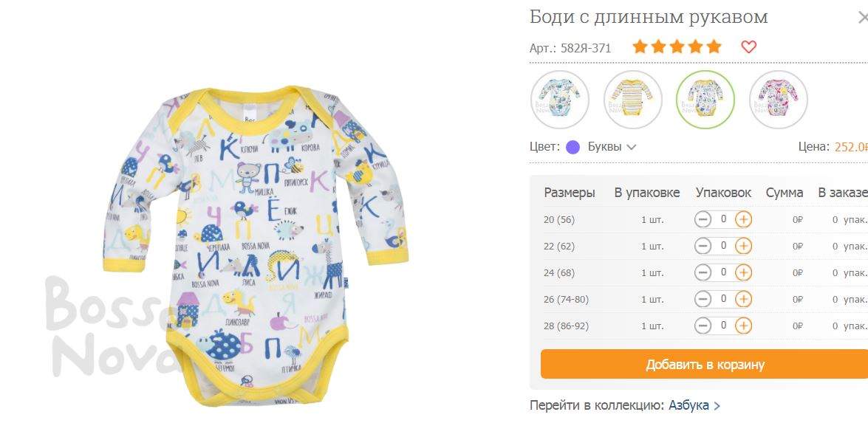Screen dimensions: 868x423
Task: Select the pink print bodysuit thumbnail
Action: tap(779, 100)
